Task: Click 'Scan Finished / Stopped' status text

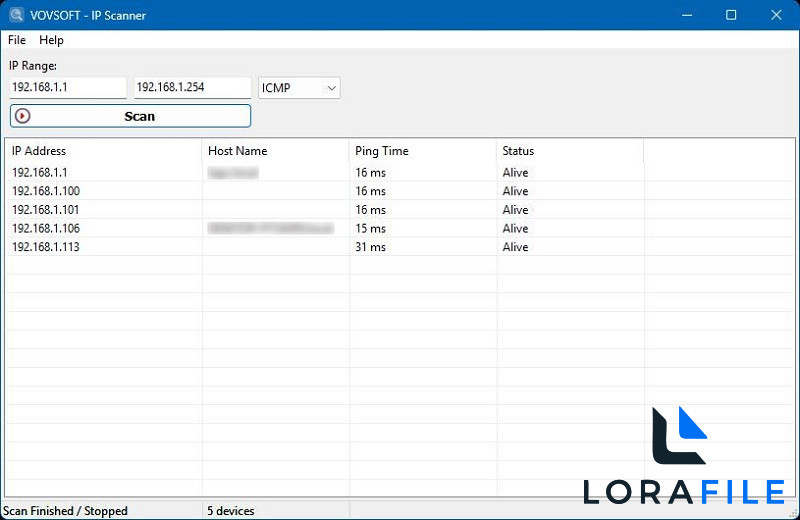Action: (65, 511)
